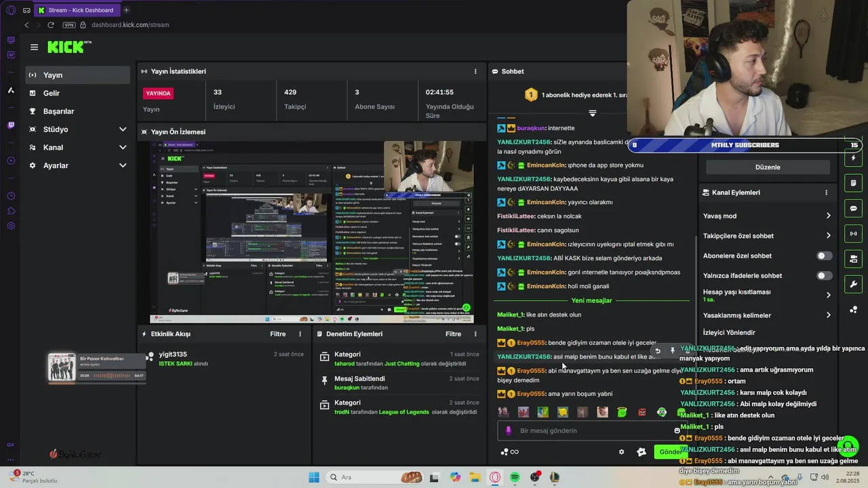Open the Kick hamburger menu

tap(34, 47)
